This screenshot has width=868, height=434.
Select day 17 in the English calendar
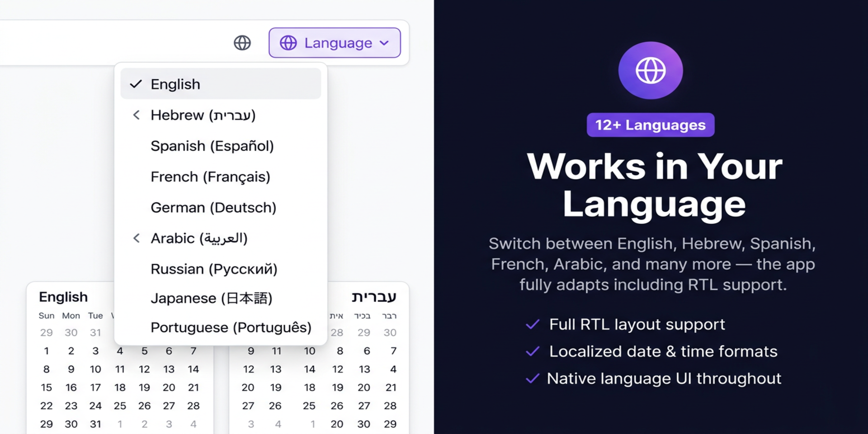(x=95, y=387)
